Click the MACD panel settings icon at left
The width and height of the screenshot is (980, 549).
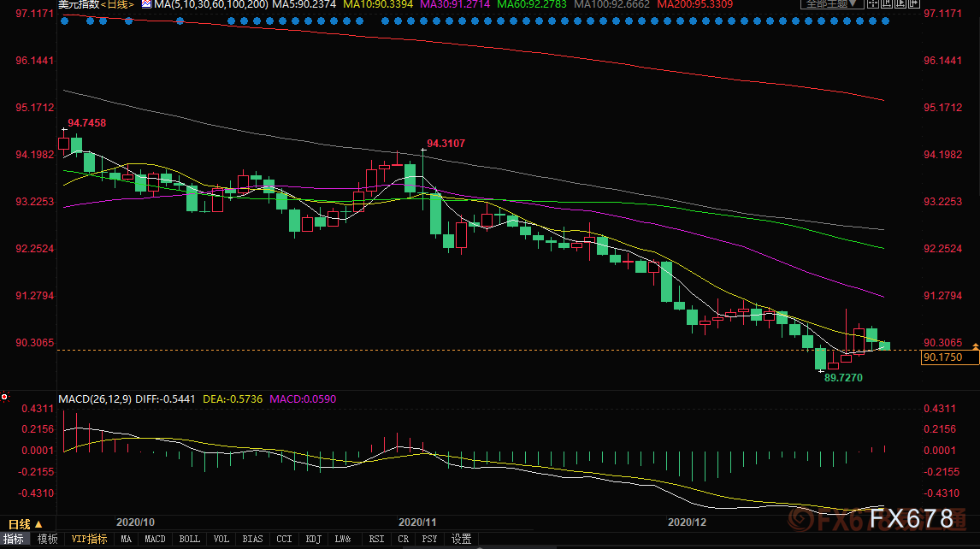pos(5,398)
